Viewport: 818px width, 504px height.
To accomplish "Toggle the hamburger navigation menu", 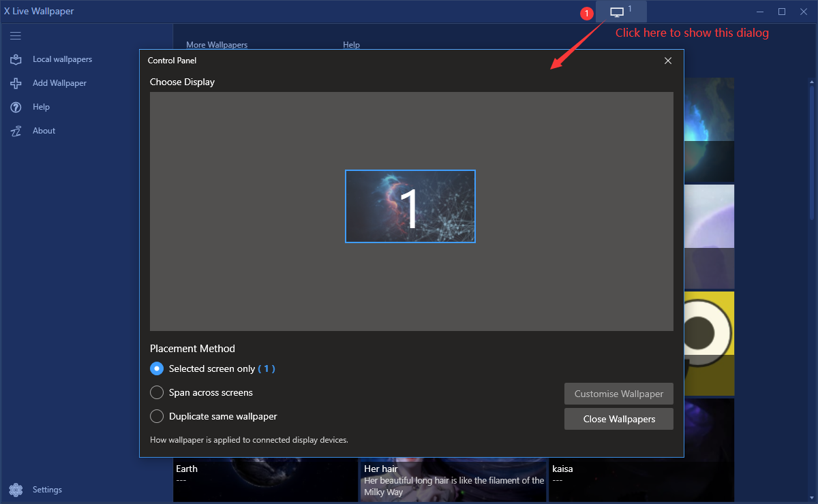I will (x=16, y=35).
